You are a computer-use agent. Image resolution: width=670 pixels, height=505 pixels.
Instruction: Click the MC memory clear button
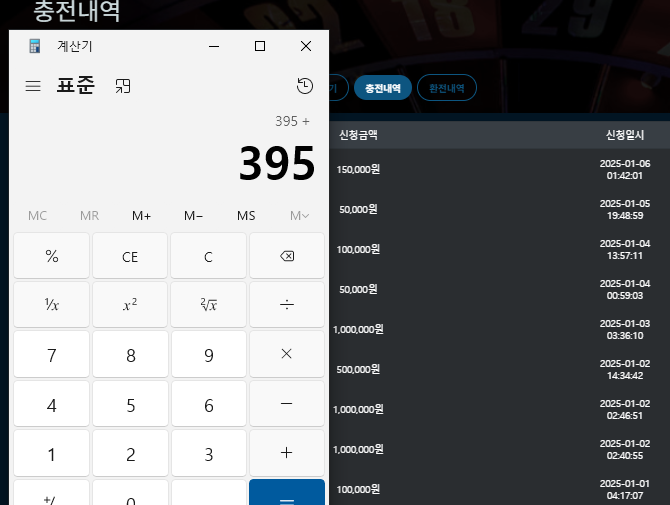point(38,216)
